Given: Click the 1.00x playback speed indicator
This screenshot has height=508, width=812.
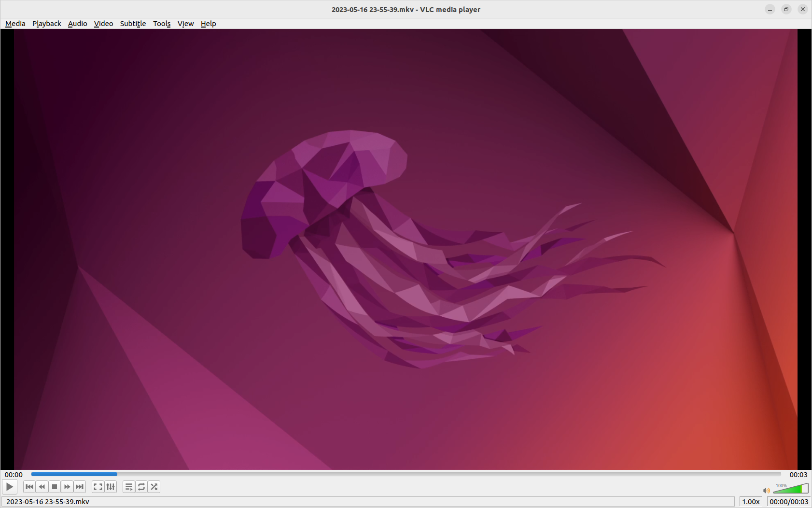Looking at the screenshot, I should 751,502.
